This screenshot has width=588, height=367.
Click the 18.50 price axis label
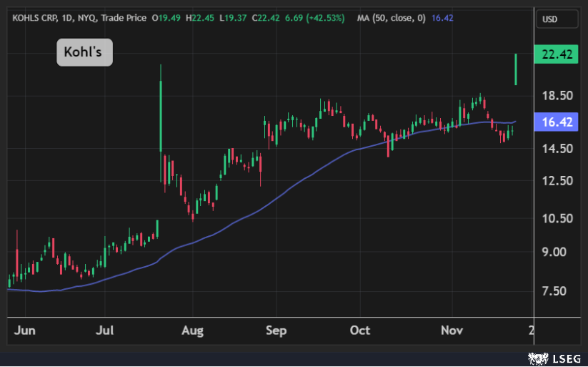(x=557, y=95)
